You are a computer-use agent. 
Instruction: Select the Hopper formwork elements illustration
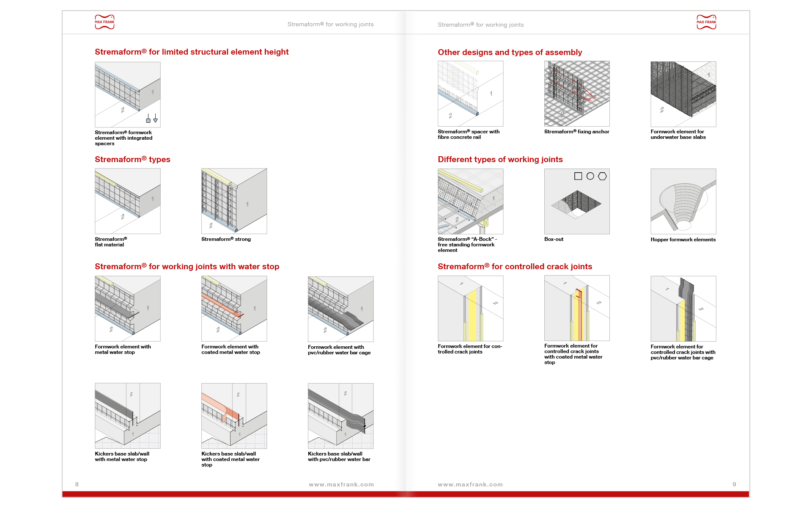pos(683,202)
